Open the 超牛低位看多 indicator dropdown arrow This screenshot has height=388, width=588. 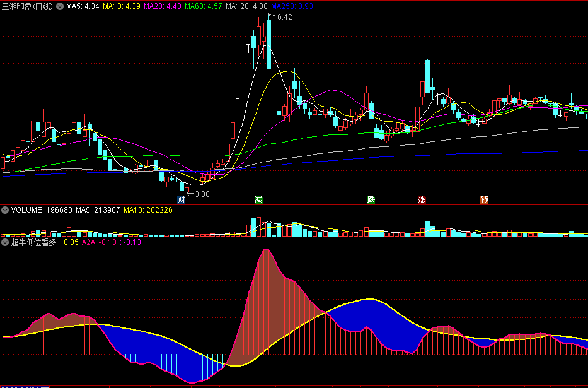point(5,242)
